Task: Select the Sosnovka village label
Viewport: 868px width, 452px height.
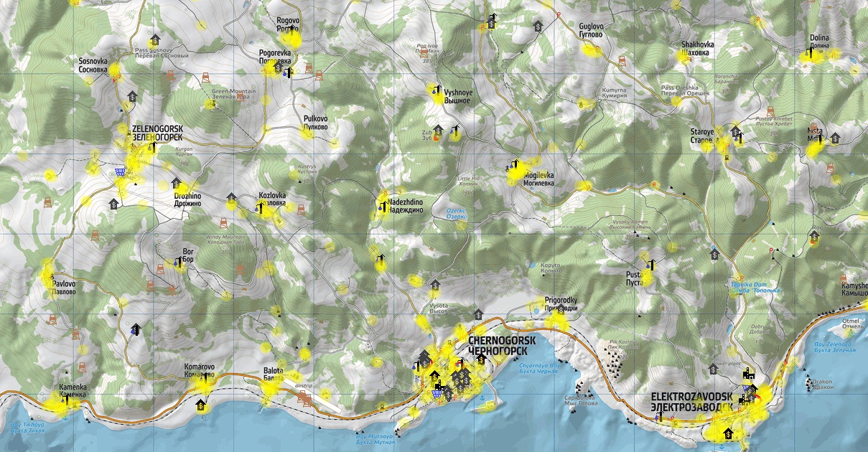Action: point(93,66)
